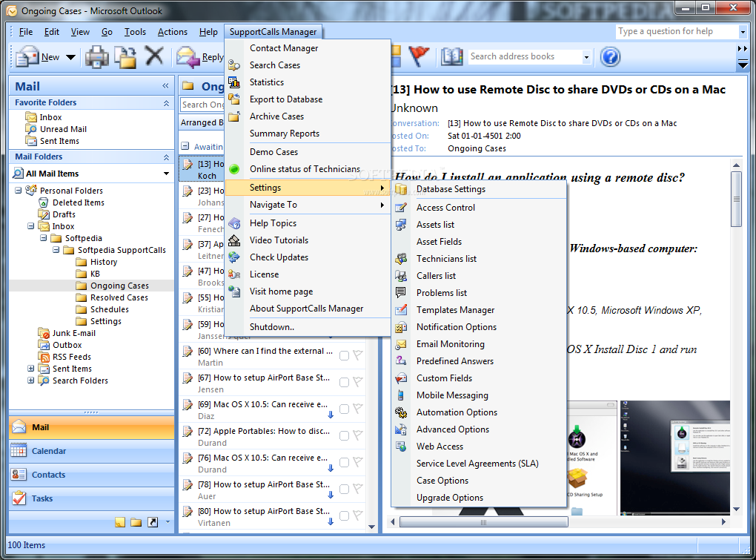Flag case [60] Where can I find
Image resolution: width=756 pixels, height=560 pixels.
(358, 355)
